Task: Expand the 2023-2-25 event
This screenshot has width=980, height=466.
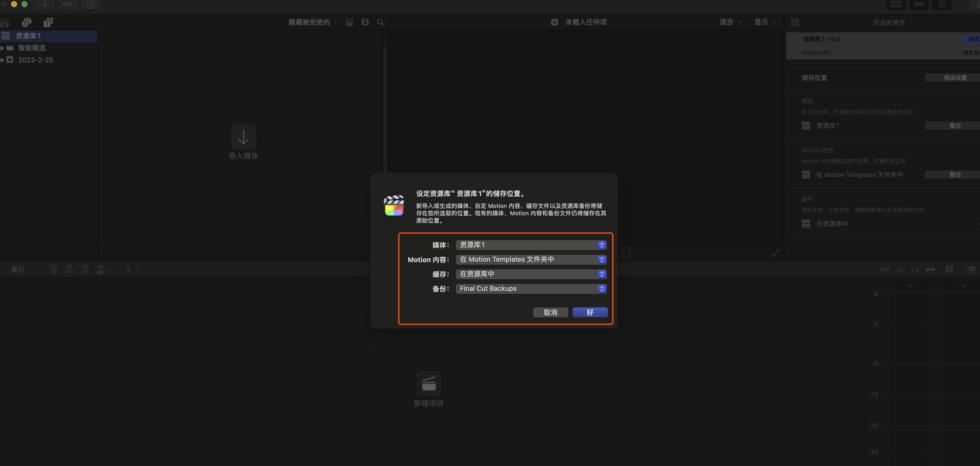Action: tap(3, 60)
